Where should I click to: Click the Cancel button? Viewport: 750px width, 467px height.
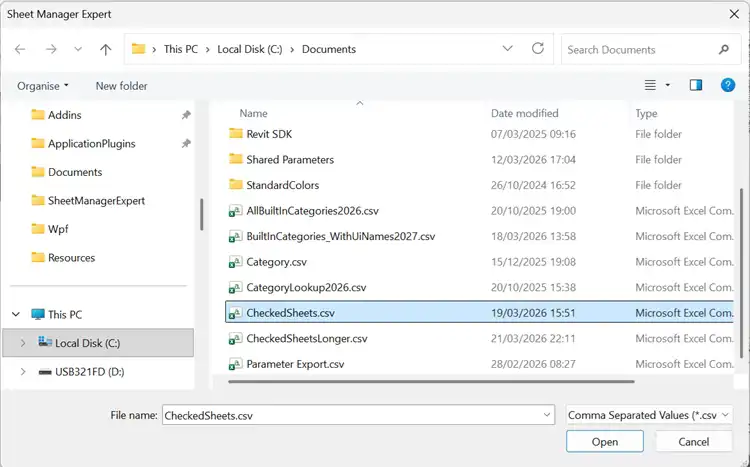(x=693, y=442)
